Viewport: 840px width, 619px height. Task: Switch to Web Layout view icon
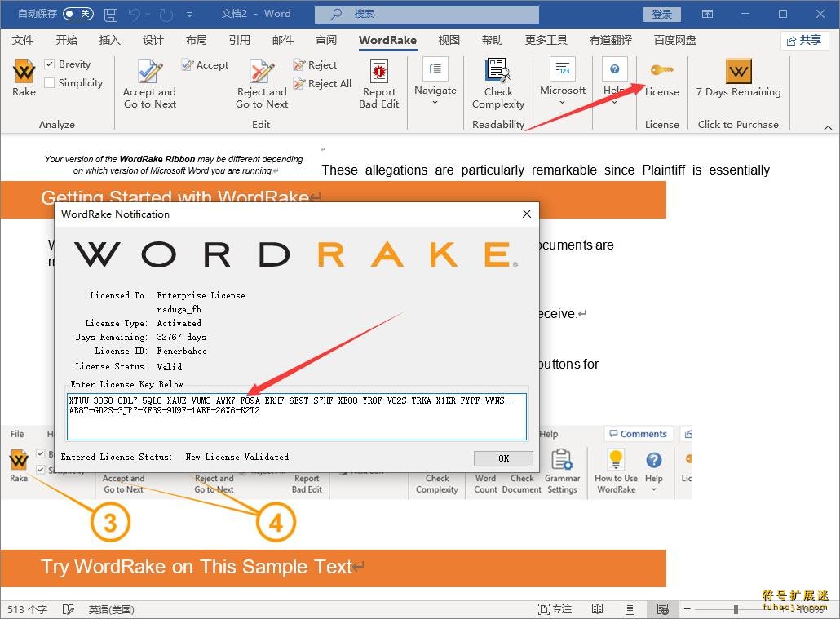tap(663, 609)
